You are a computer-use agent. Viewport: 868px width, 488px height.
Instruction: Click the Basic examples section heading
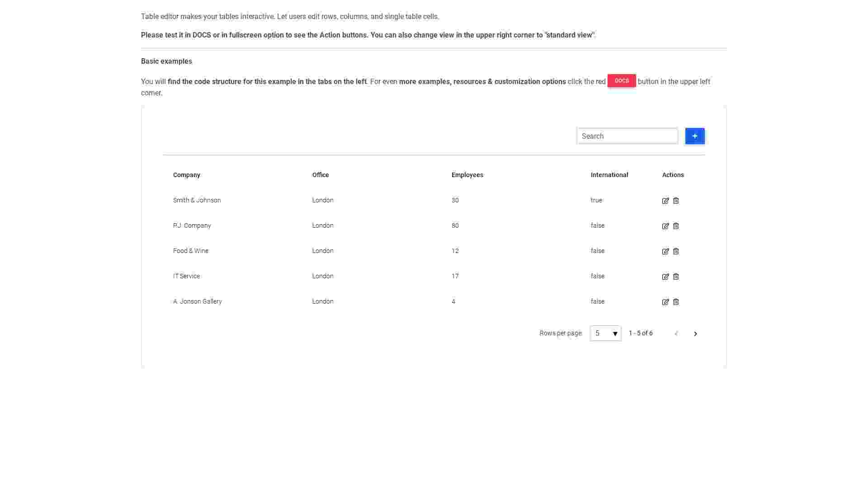[166, 61]
